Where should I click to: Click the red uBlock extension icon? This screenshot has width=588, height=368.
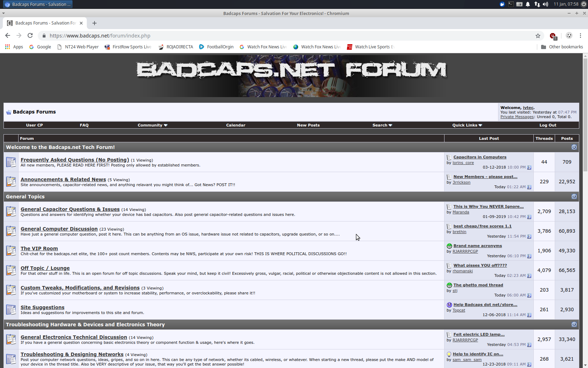point(553,36)
